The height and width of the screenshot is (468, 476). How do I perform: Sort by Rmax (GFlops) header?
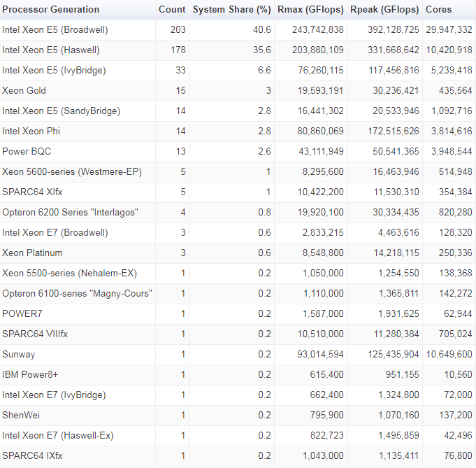click(x=310, y=9)
